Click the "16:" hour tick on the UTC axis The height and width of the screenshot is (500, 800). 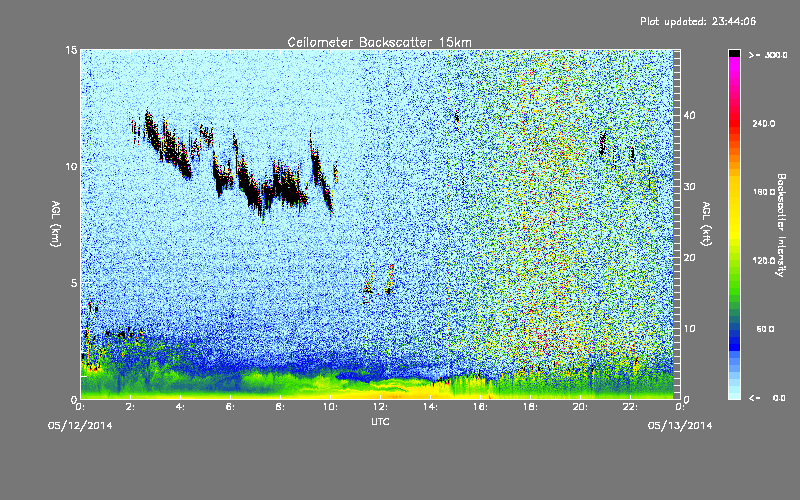click(x=480, y=407)
